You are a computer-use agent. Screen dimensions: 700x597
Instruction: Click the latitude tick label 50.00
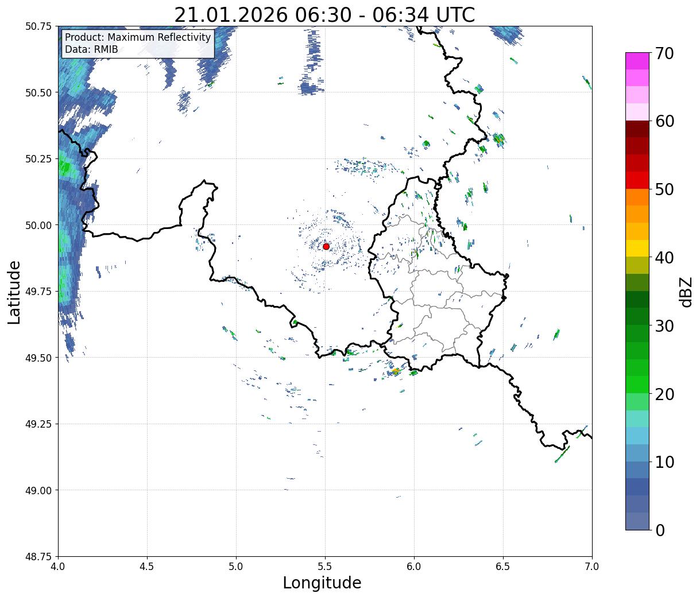click(x=38, y=225)
